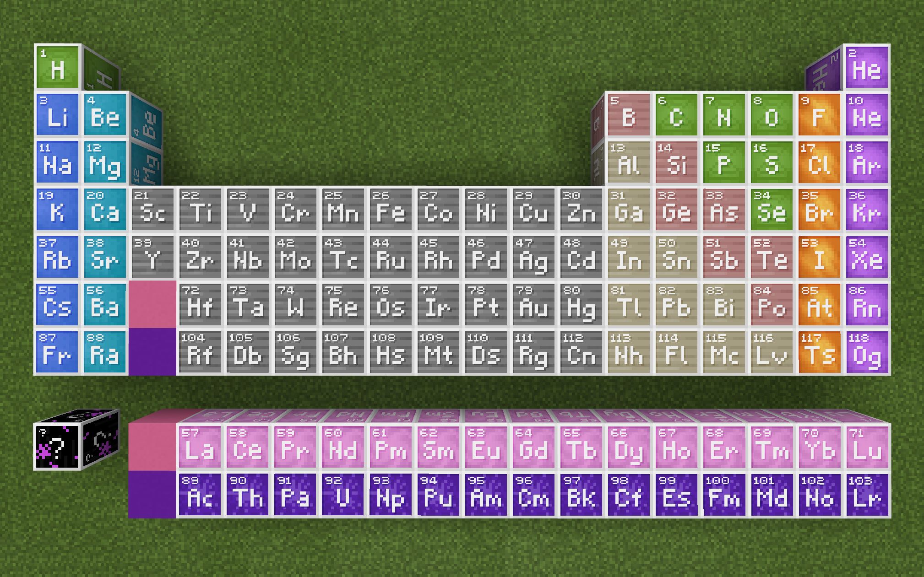Select the Actinium (Ac) block numbered 89
Screen dimensions: 924x577
(x=200, y=495)
